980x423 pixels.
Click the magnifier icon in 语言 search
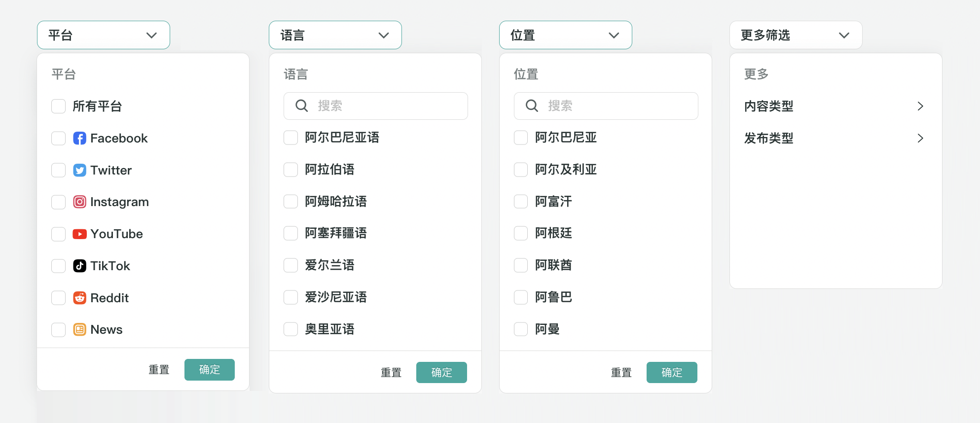pos(301,106)
